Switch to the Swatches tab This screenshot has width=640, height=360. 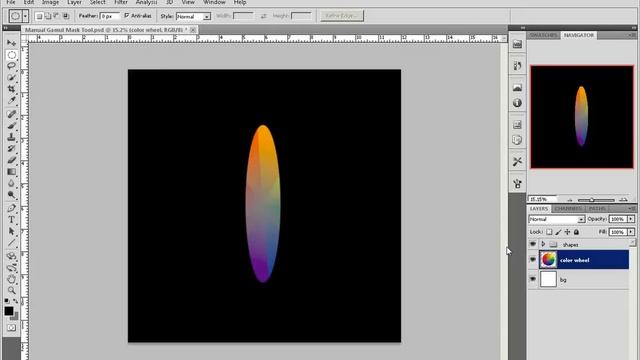543,36
